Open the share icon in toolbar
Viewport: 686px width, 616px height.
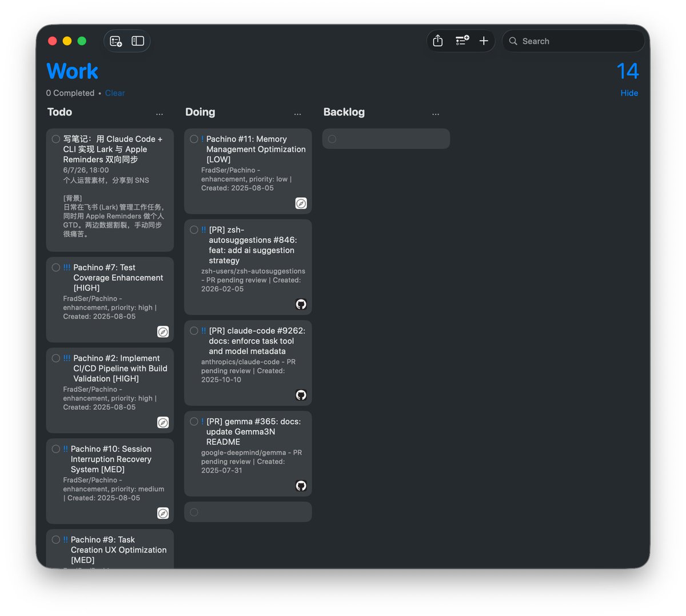coord(438,41)
